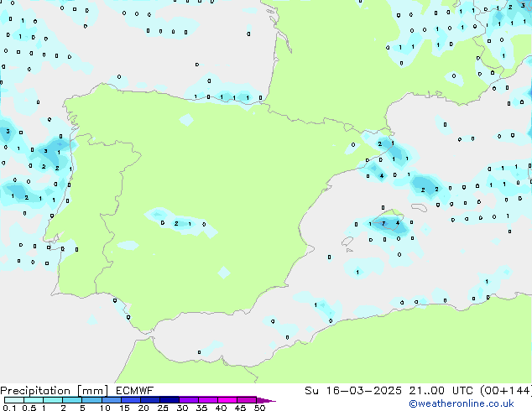This screenshot has height=411, width=532.
Task: Click the '40' legend scale label
Action: [x=221, y=408]
